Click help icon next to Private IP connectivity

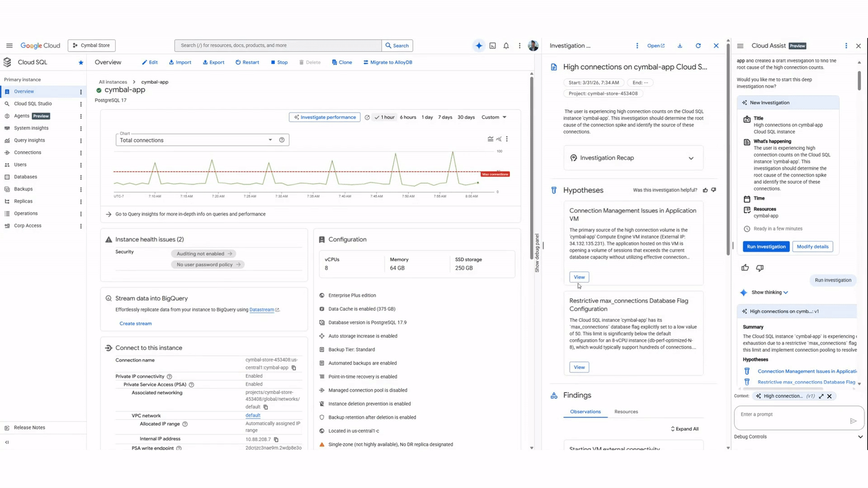[169, 377]
